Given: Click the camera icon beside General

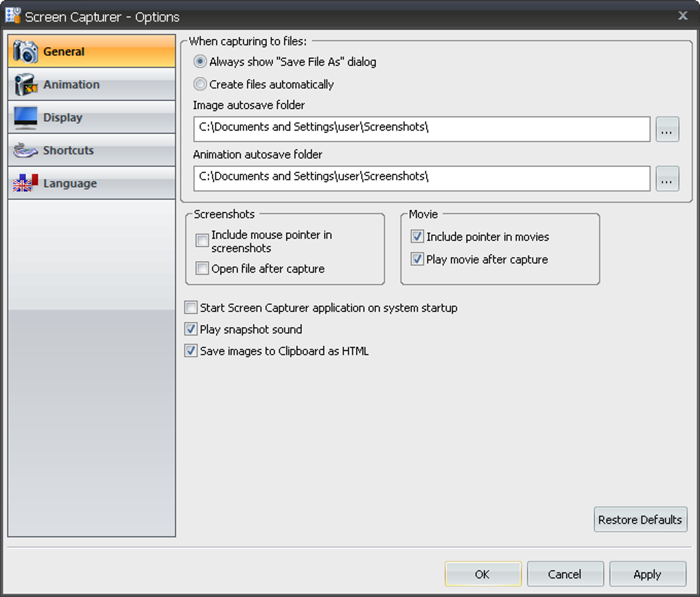Looking at the screenshot, I should [x=26, y=51].
